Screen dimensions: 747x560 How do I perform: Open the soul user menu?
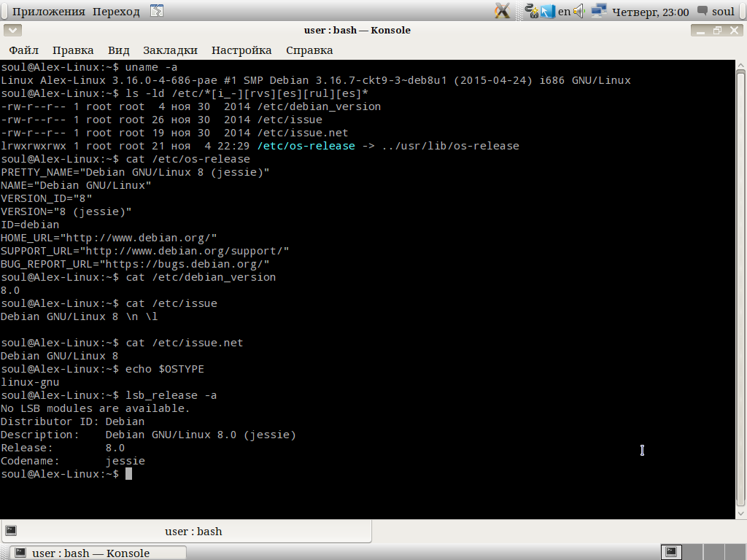(723, 12)
